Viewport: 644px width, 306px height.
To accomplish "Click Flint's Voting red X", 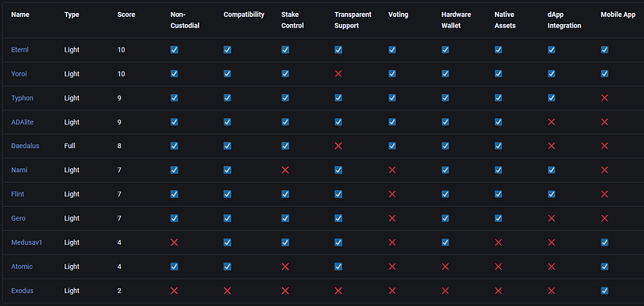I will (x=392, y=194).
